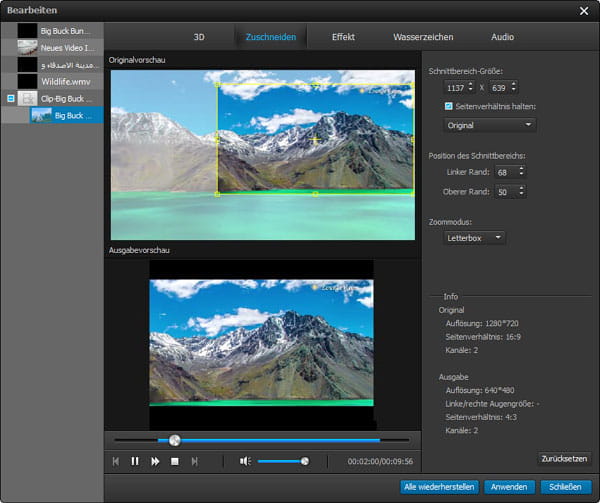Image resolution: width=600 pixels, height=503 pixels.
Task: Jump to next frame
Action: click(x=194, y=461)
